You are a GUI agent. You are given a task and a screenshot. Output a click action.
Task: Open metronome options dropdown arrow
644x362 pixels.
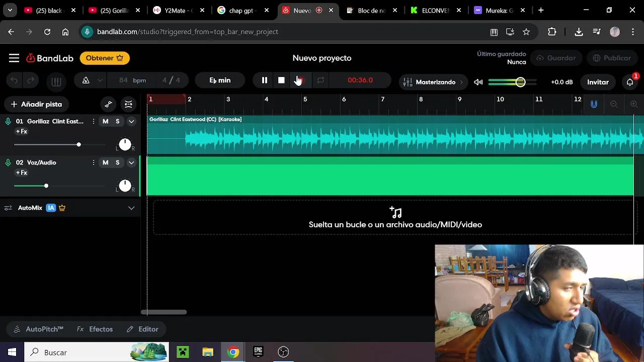[x=100, y=80]
